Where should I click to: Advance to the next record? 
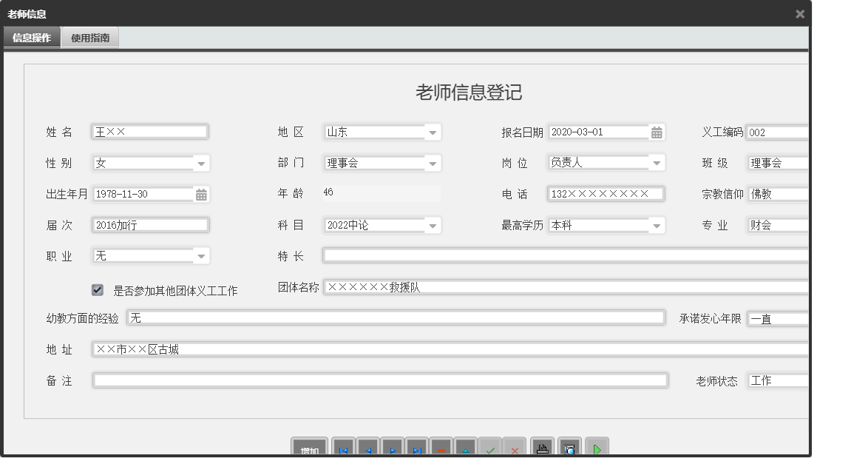[393, 448]
